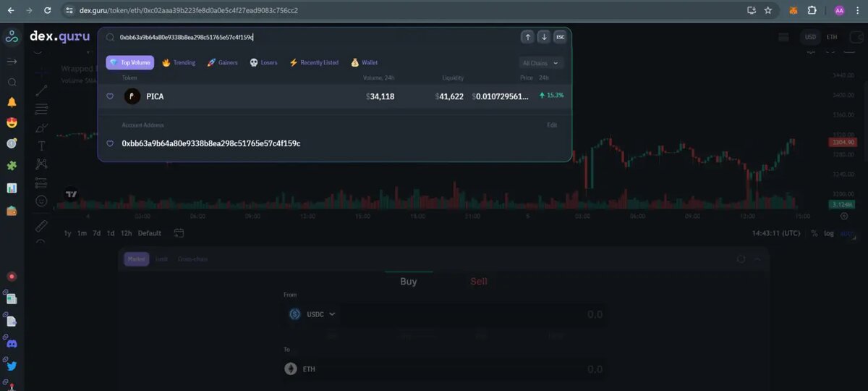Click Edit next to Account Address
Viewport: 868px width, 391px height.
click(552, 125)
